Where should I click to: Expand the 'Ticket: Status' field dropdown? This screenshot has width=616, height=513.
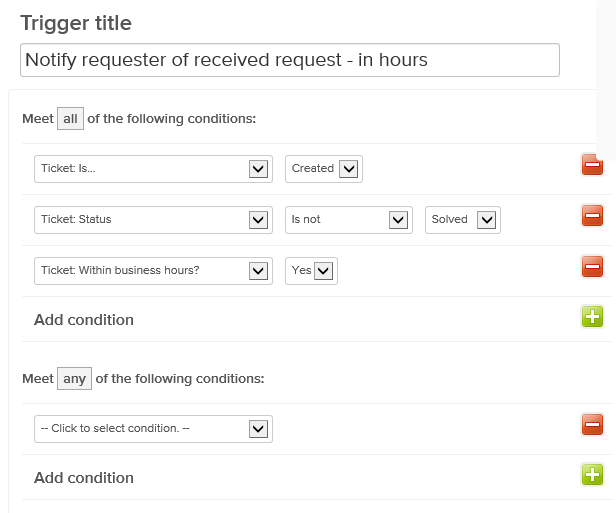153,220
